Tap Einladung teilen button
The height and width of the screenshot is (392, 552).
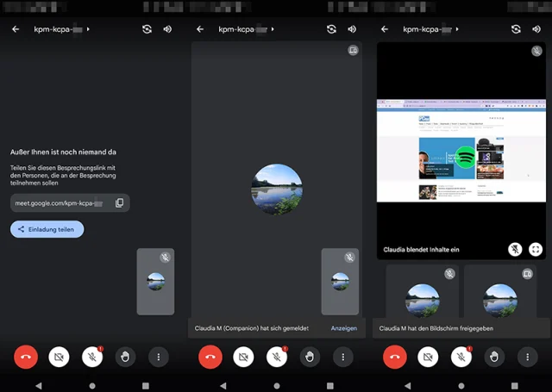coord(47,229)
